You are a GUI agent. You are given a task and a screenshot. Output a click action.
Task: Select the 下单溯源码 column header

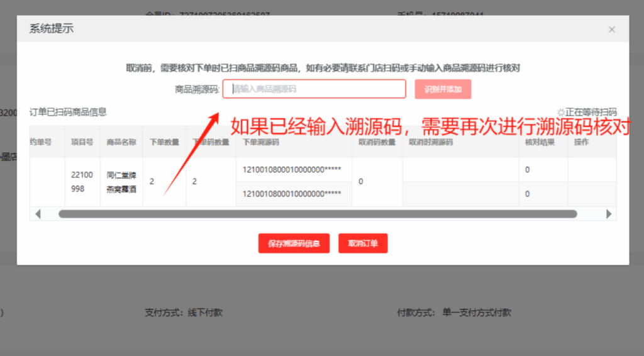[x=261, y=142]
